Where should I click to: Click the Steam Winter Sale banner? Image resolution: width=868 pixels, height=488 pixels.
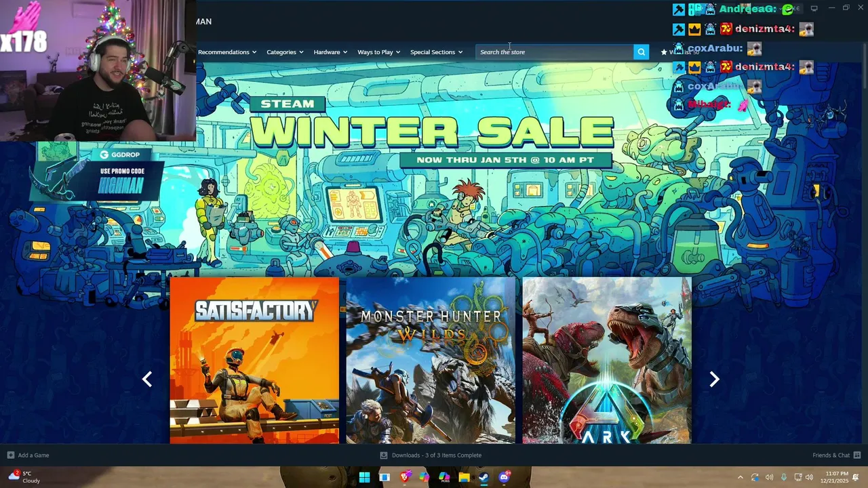click(432, 132)
